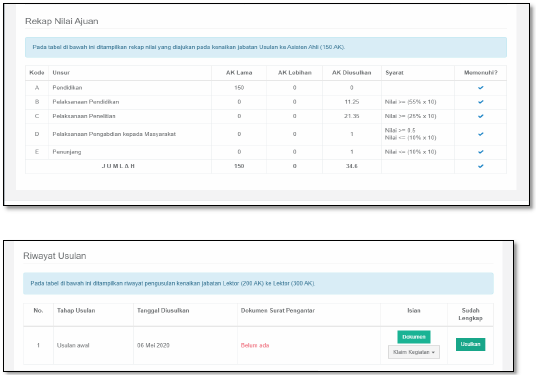Click the checkmark in JUMLAH row
This screenshot has width=536, height=375.
tap(481, 166)
